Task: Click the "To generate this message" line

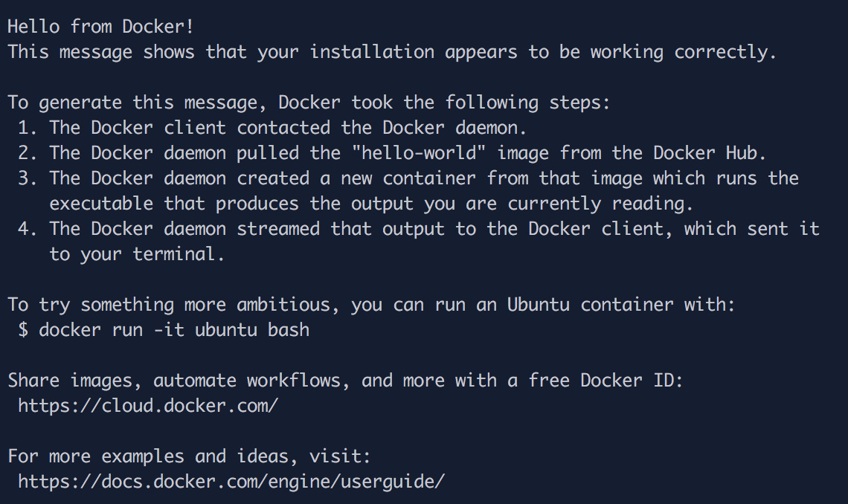Action: click(x=309, y=102)
